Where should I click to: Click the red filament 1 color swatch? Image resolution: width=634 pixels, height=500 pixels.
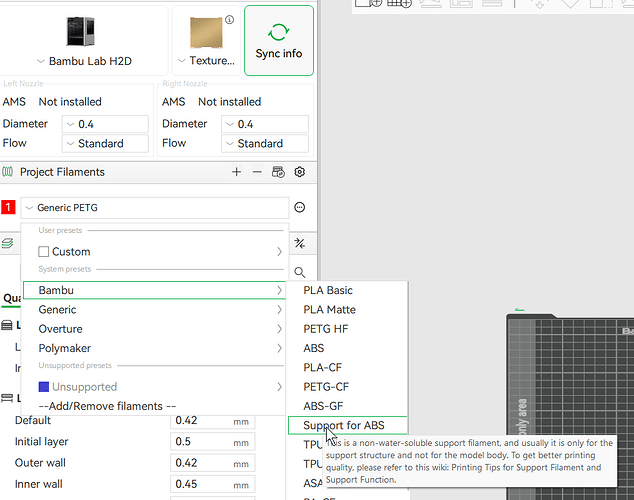coord(8,207)
